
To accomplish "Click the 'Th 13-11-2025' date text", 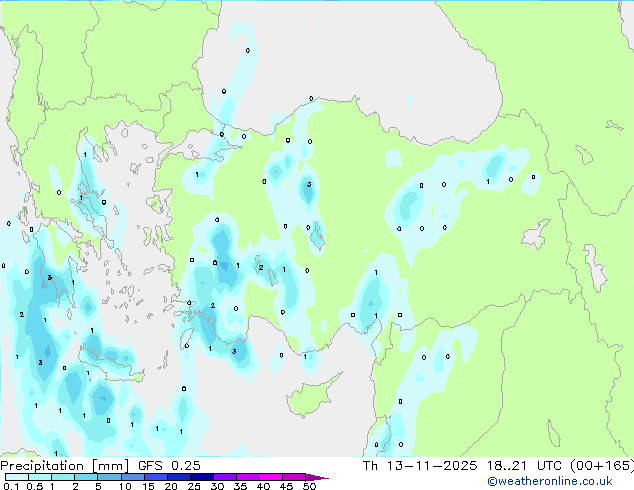I will pyautogui.click(x=420, y=466).
